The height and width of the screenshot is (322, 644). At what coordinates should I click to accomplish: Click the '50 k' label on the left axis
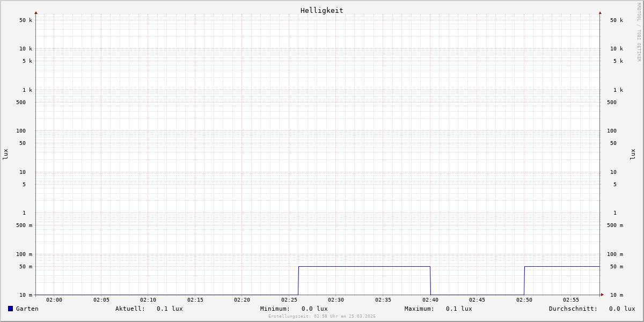(26, 20)
